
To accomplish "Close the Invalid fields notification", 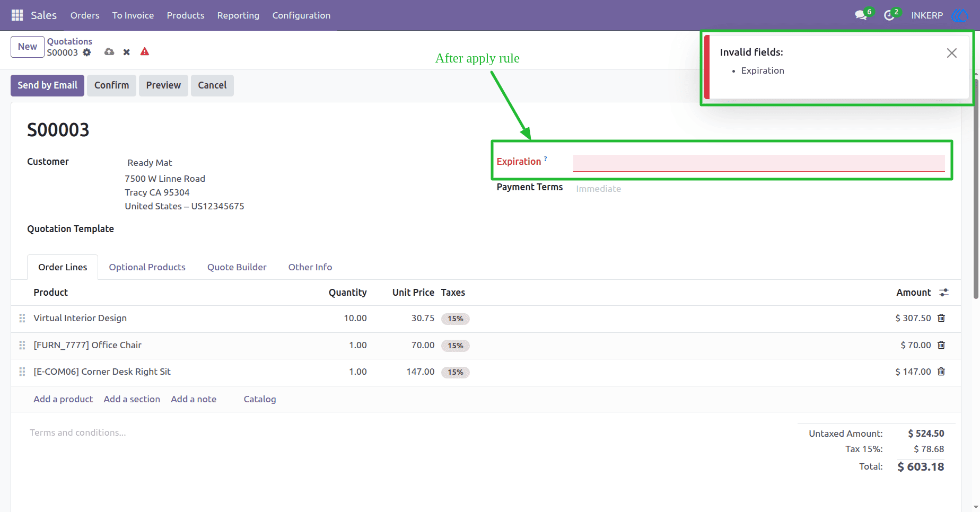I will 952,53.
